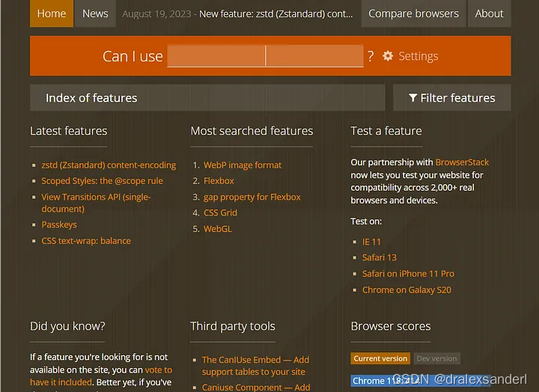Open the Compare browsers page
Image resolution: width=539 pixels, height=392 pixels.
point(413,13)
